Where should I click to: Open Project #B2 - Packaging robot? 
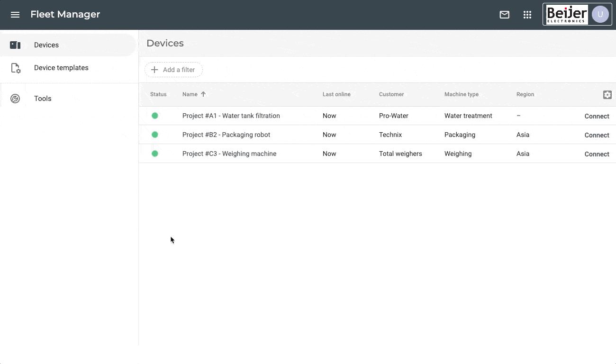(x=226, y=135)
